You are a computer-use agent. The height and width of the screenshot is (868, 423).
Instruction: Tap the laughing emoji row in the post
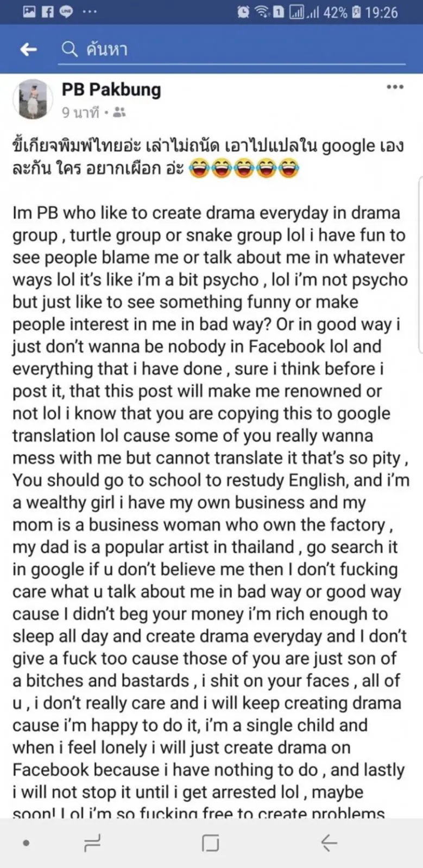[243, 169]
